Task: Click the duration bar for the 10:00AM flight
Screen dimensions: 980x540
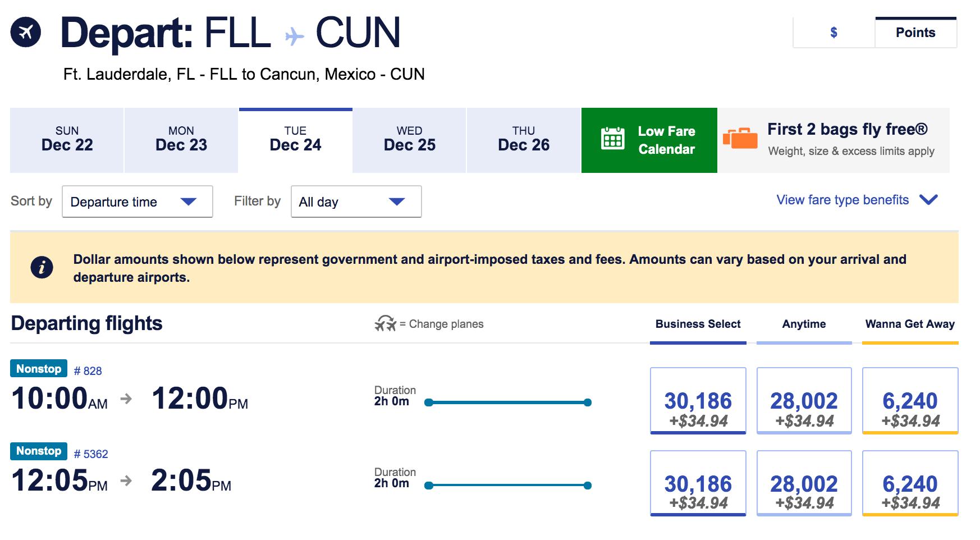Action: tap(507, 402)
